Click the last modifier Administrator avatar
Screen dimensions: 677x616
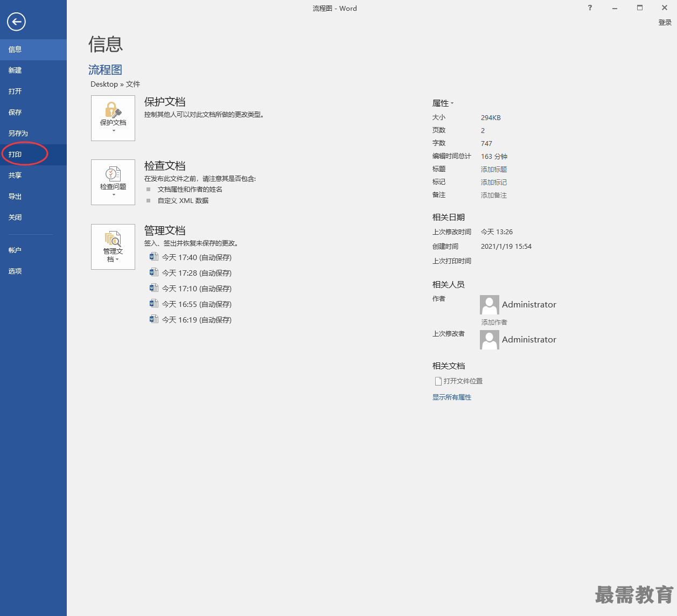(x=490, y=340)
